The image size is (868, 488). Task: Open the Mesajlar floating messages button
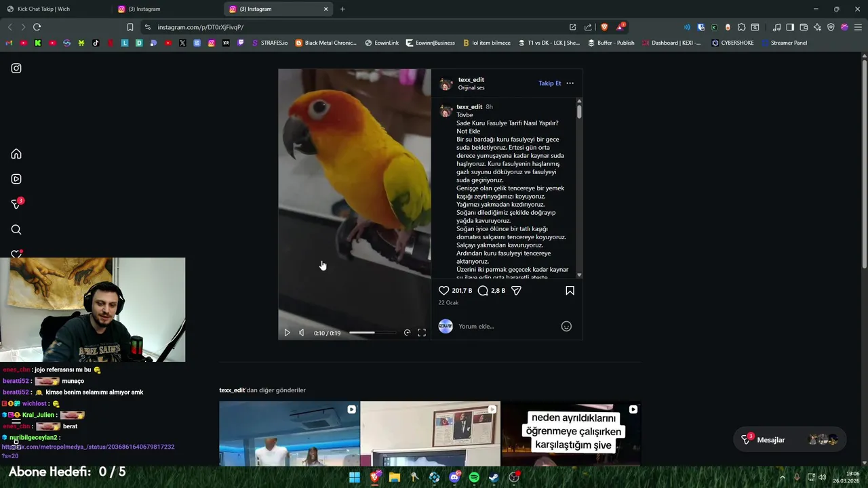pos(789,440)
